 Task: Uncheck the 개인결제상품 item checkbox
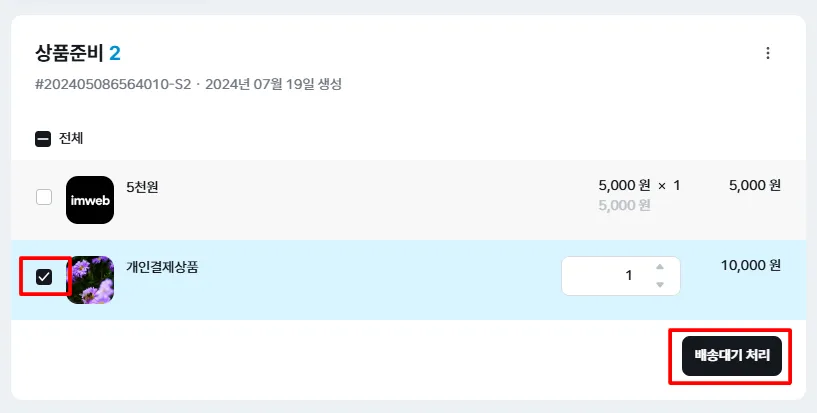(44, 277)
